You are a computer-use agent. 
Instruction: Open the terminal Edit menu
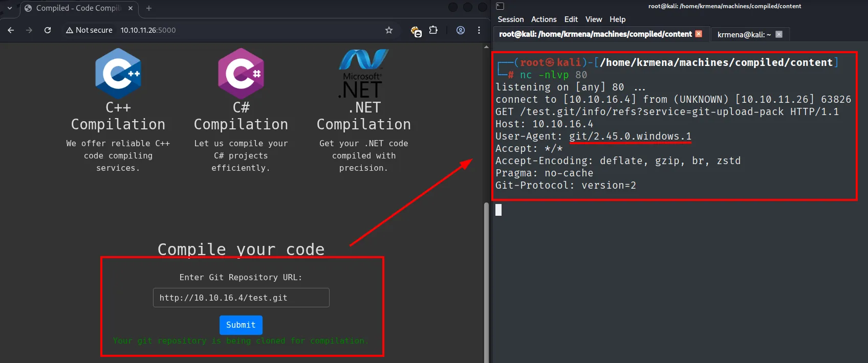pos(571,19)
